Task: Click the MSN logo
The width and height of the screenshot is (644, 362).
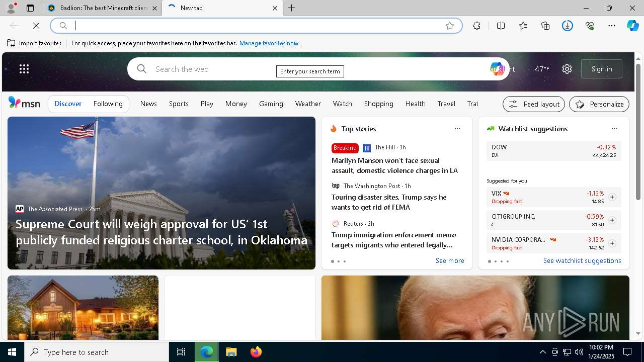Action: coord(24,103)
